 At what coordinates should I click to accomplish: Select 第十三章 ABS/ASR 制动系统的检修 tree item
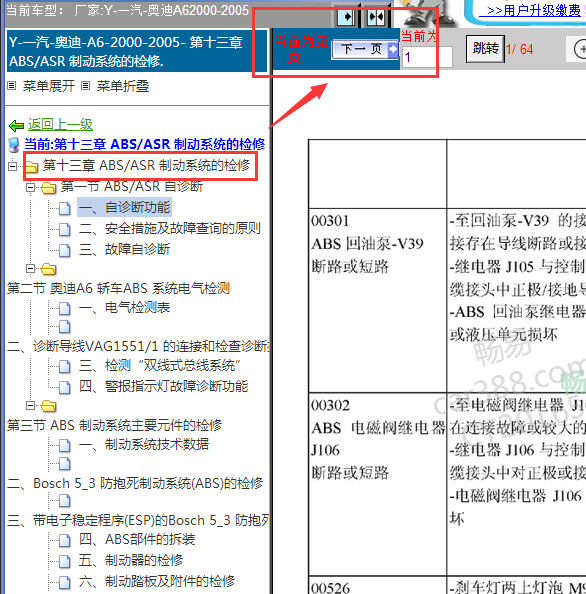point(146,166)
